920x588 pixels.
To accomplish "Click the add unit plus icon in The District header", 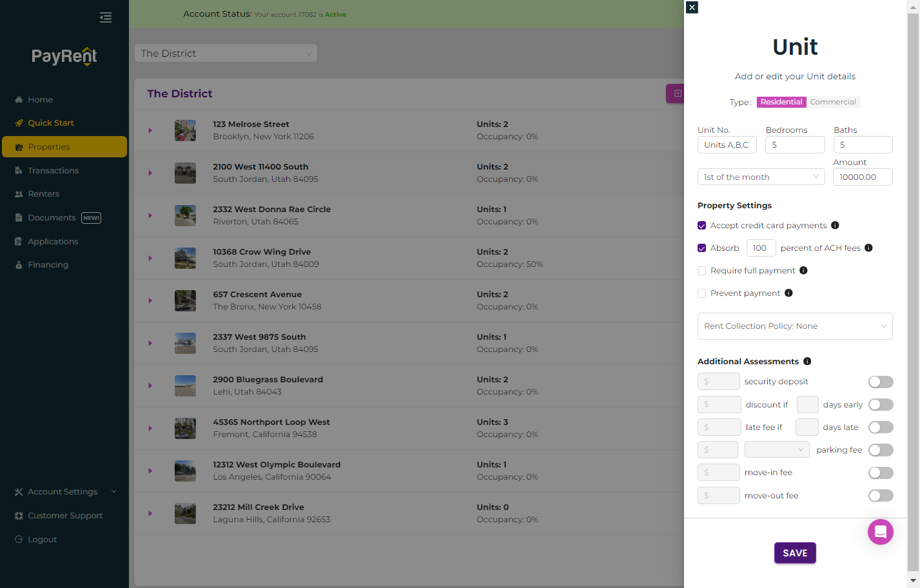I will (x=677, y=93).
